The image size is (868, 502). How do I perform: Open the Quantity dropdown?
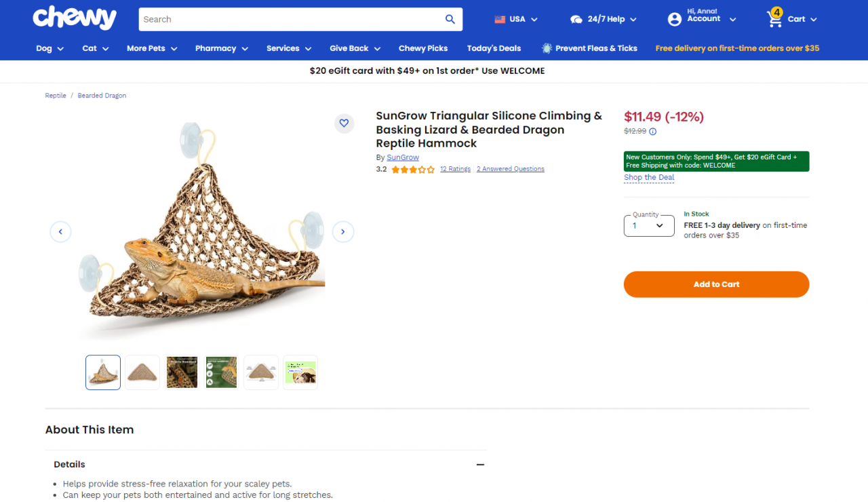(648, 226)
